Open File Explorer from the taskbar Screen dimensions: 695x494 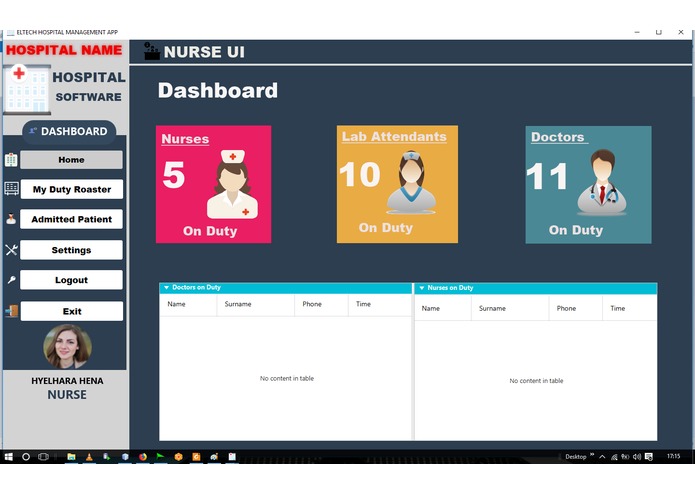click(x=71, y=456)
